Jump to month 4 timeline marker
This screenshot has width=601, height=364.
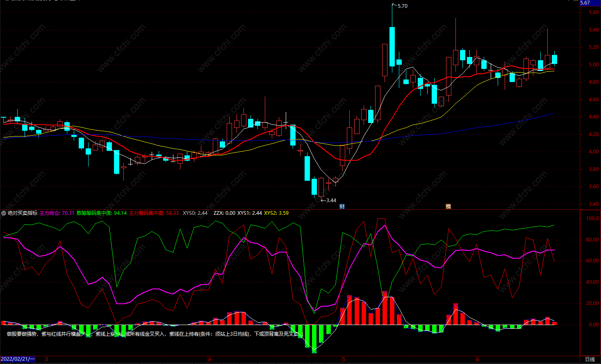tap(210, 359)
